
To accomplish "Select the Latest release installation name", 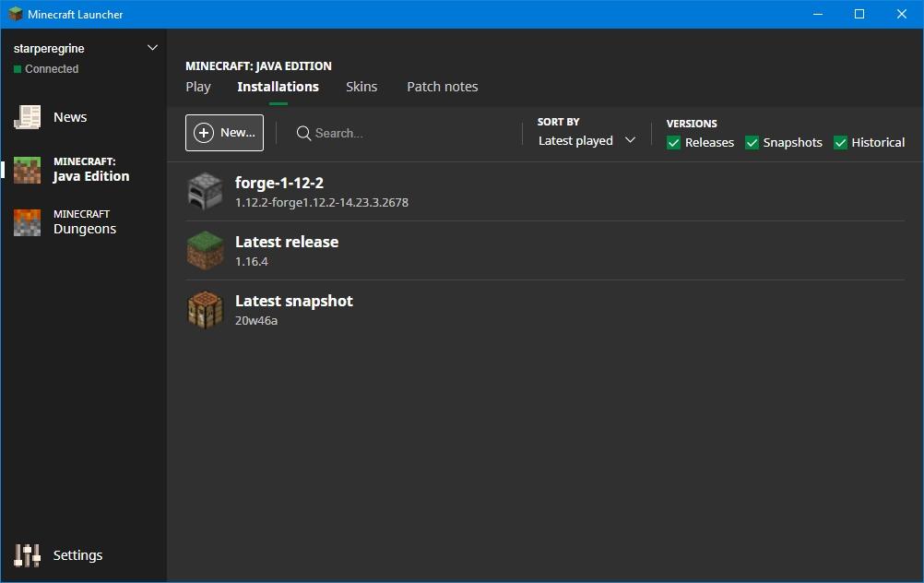I will [287, 242].
